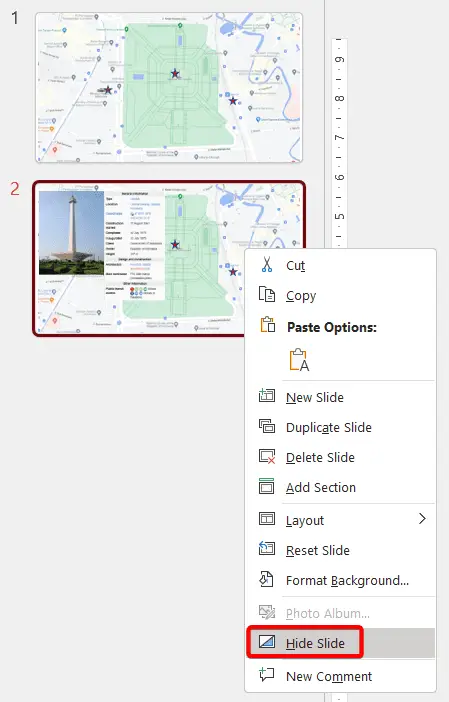Choose New Slide menu entry
Image resolution: width=449 pixels, height=702 pixels.
[x=340, y=397]
